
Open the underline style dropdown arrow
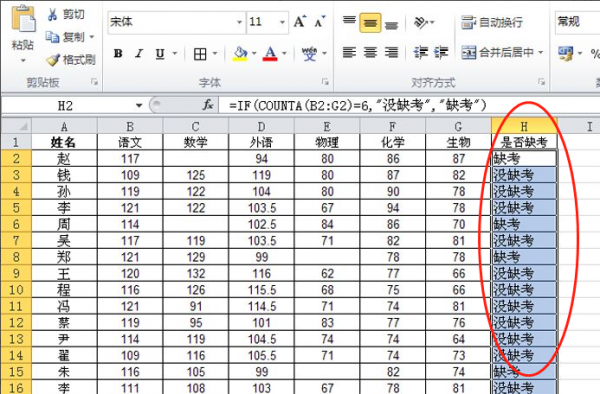tap(175, 53)
